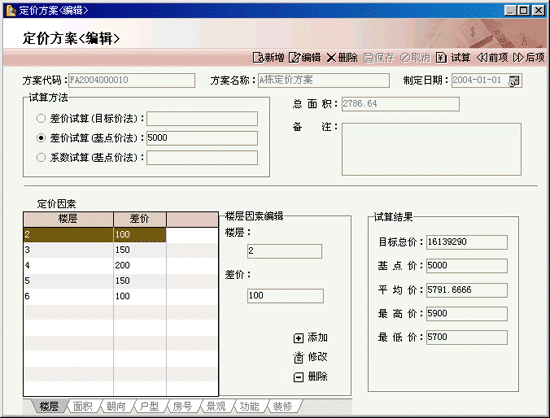Screen dimensions: 550x418
Task: Switch to the 朝向 tab
Action: click(x=116, y=406)
